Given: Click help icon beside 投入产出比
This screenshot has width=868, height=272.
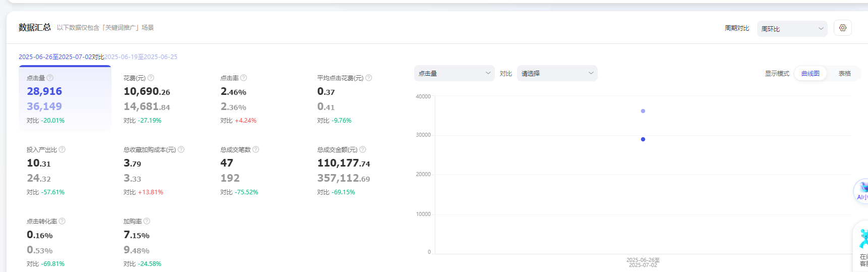Looking at the screenshot, I should pyautogui.click(x=62, y=150).
